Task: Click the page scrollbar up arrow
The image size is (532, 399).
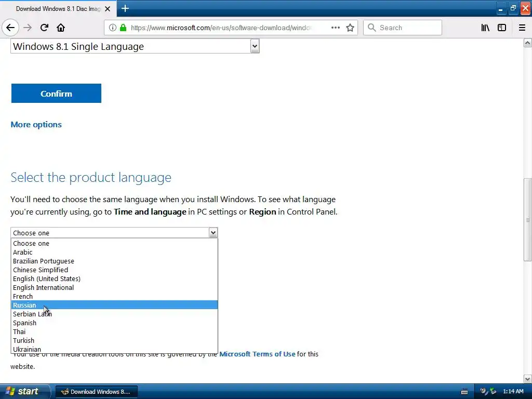Action: coord(528,43)
